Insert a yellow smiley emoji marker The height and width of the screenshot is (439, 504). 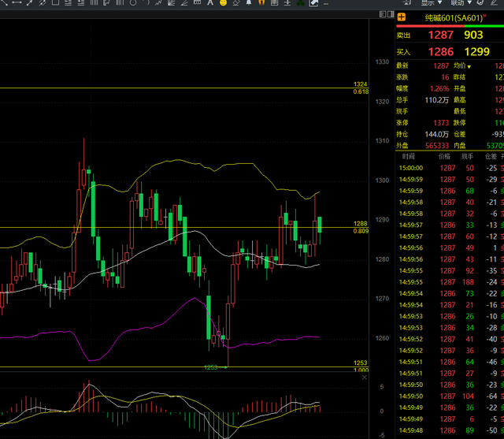coord(223,2)
